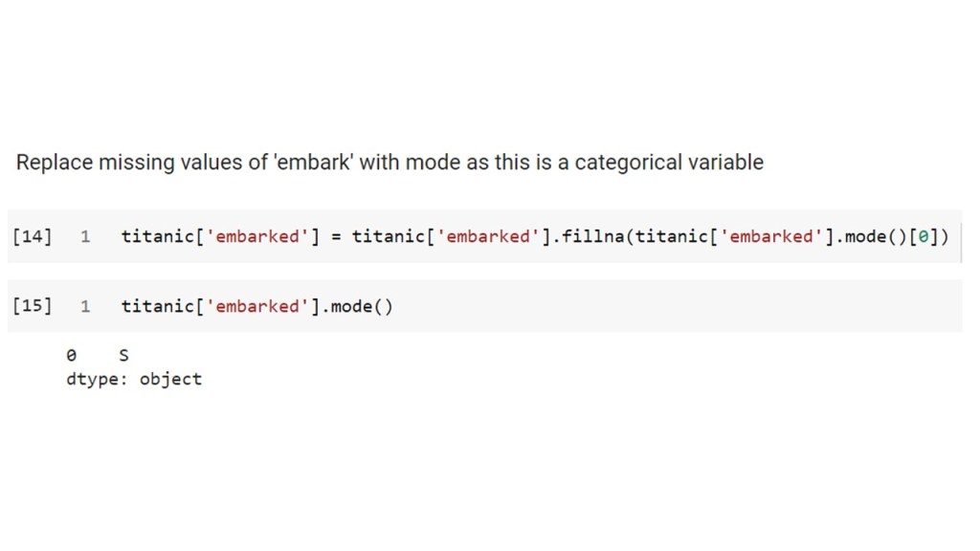Click the 'dtype: object' output line
The height and width of the screenshot is (551, 980).
[133, 379]
